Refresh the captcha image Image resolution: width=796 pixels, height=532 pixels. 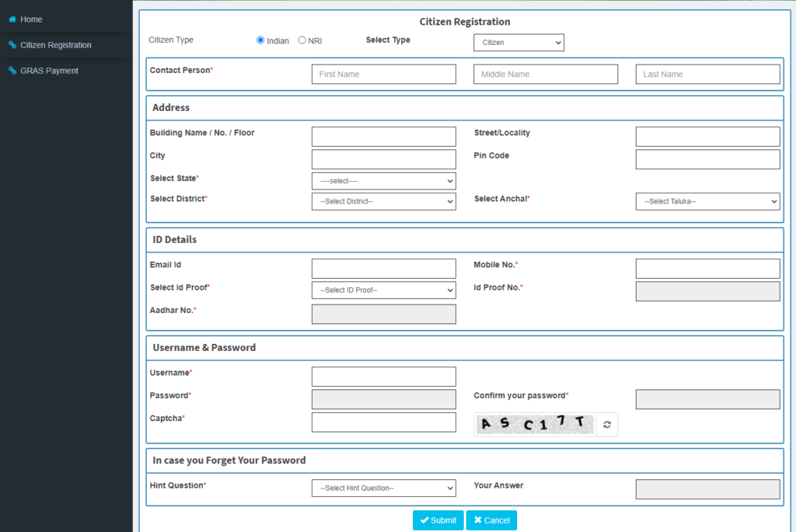607,424
